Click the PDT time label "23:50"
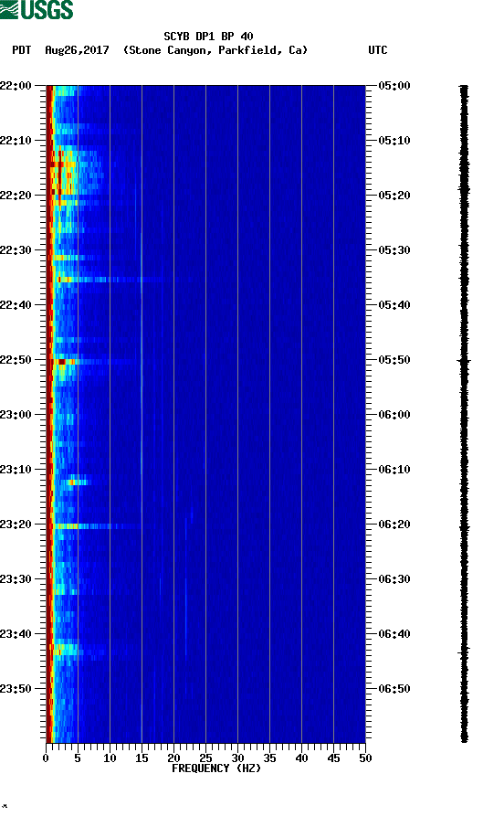Image resolution: width=504 pixels, height=816 pixels. (16, 688)
